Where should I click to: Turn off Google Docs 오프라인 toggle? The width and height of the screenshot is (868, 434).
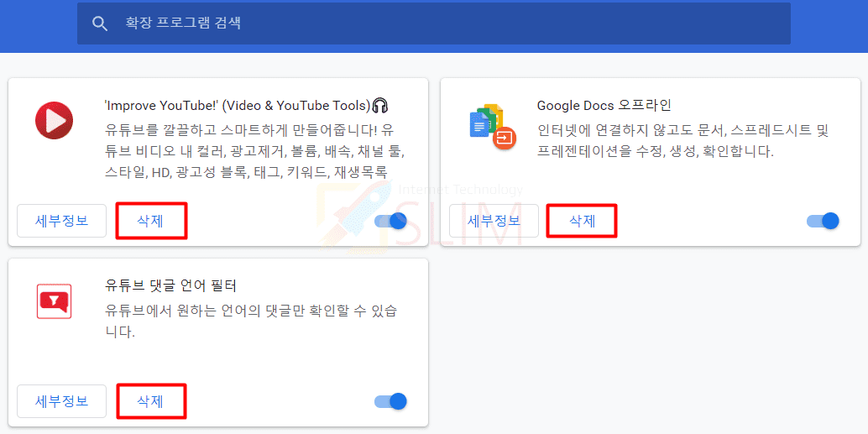[x=823, y=221]
